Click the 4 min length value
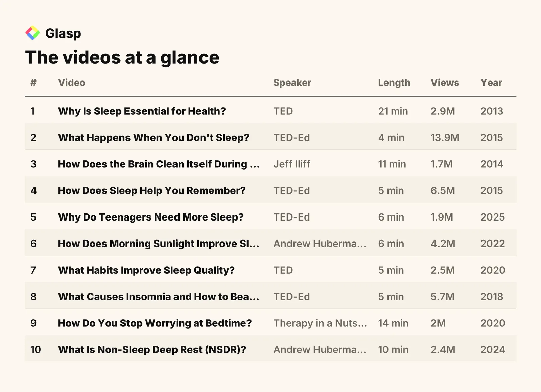This screenshot has width=541, height=392. (391, 138)
